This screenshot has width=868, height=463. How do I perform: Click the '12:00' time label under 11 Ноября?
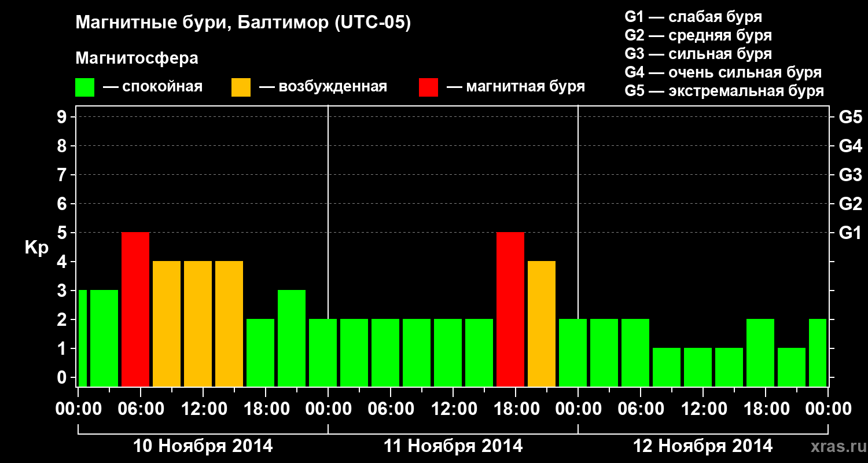click(453, 409)
